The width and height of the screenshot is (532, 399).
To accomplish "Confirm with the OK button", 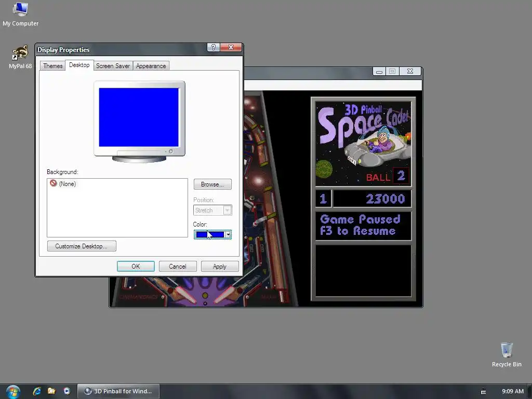I will [136, 267].
